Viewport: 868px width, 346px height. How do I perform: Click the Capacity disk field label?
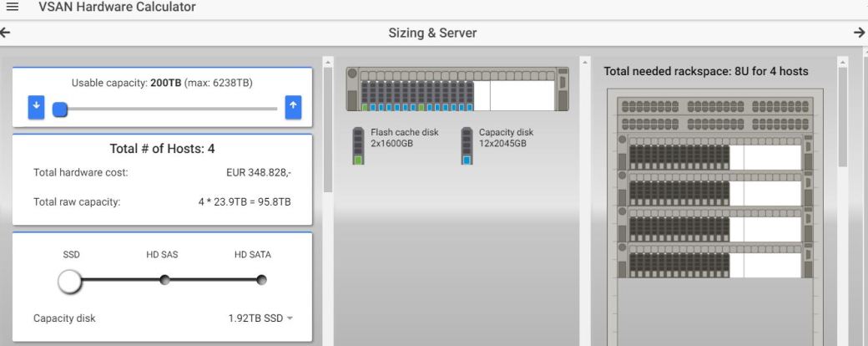click(64, 318)
